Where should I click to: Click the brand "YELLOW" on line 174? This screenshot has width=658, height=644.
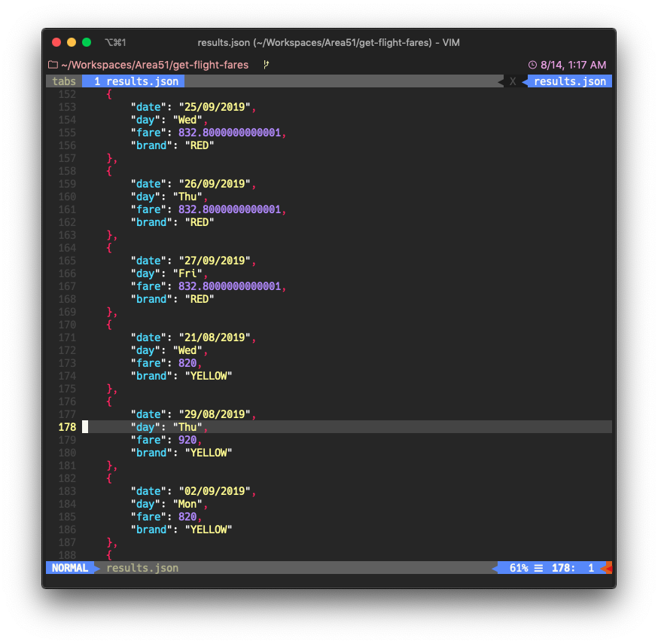(209, 376)
